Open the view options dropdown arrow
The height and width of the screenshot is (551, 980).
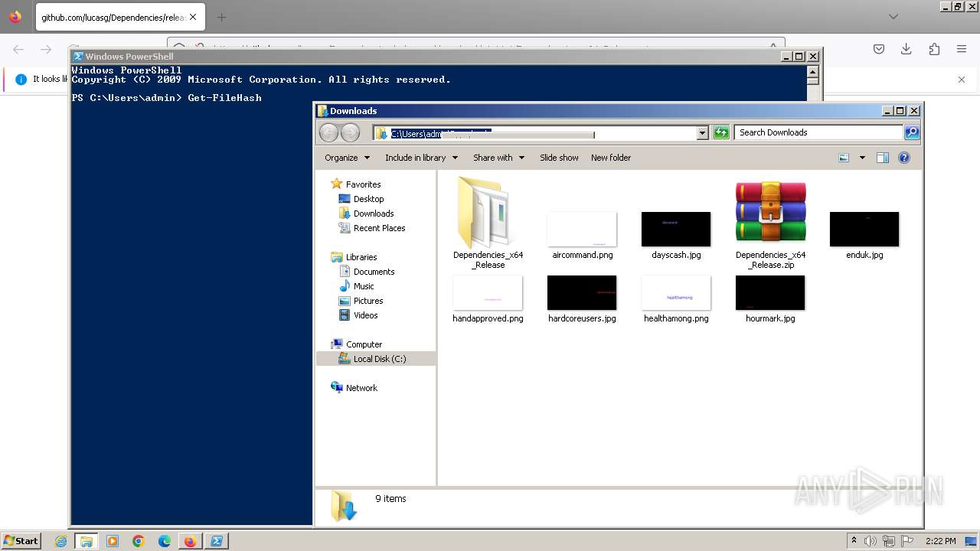coord(862,158)
